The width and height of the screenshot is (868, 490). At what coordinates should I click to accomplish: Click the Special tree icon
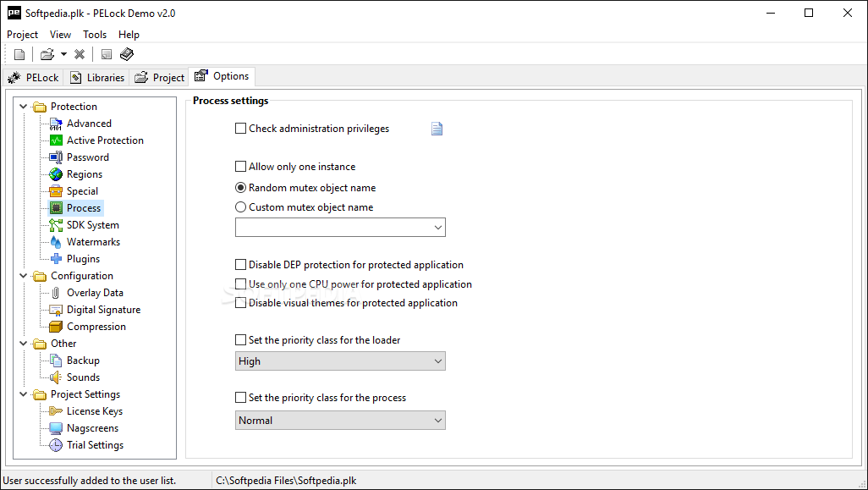click(x=56, y=191)
